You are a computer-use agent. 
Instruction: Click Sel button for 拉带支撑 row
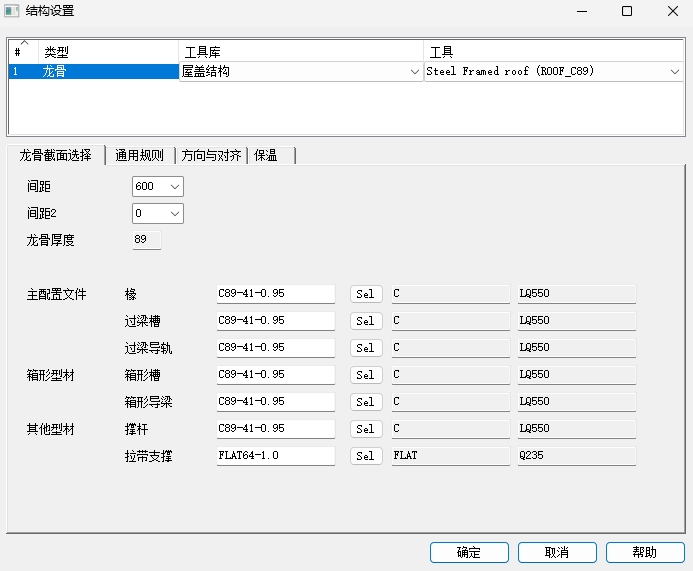366,456
